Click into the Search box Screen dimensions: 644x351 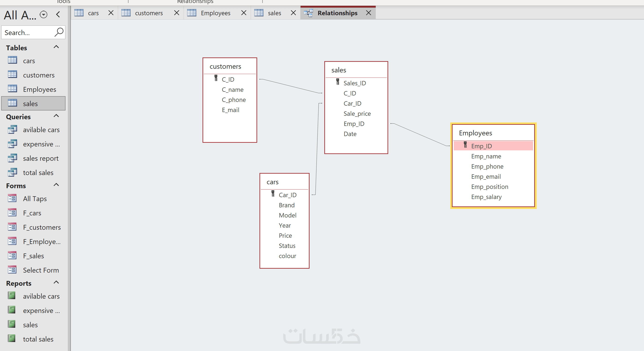pyautogui.click(x=27, y=33)
